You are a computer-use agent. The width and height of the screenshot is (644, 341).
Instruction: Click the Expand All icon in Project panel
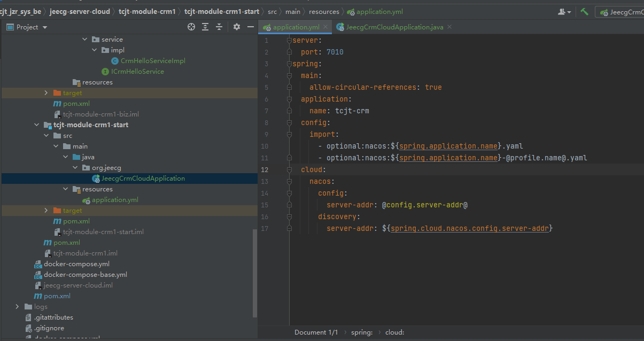205,27
